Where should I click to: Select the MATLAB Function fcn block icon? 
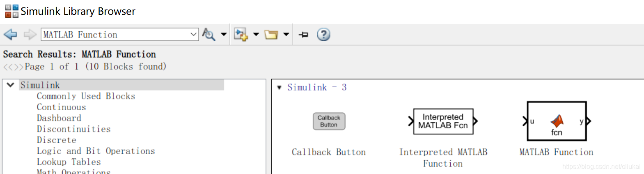click(x=557, y=121)
